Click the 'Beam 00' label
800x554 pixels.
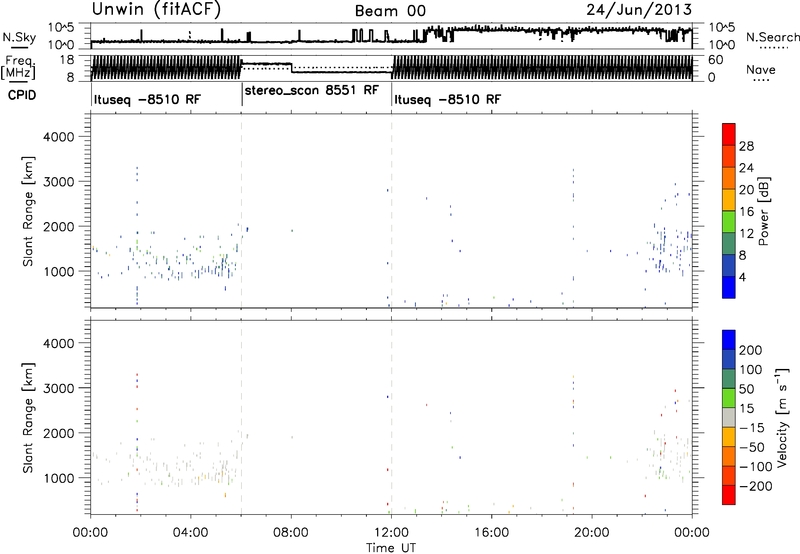click(x=390, y=11)
